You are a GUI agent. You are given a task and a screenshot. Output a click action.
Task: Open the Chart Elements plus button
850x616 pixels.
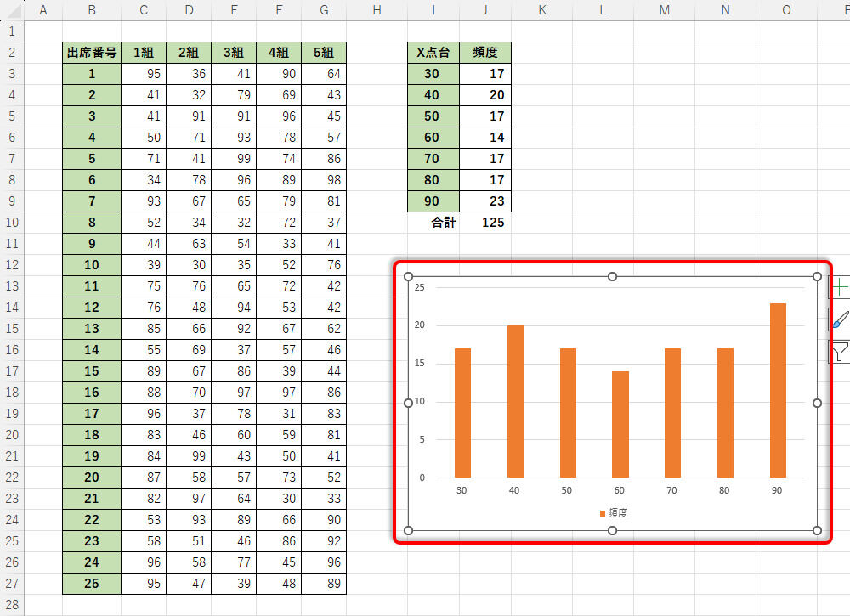click(840, 287)
